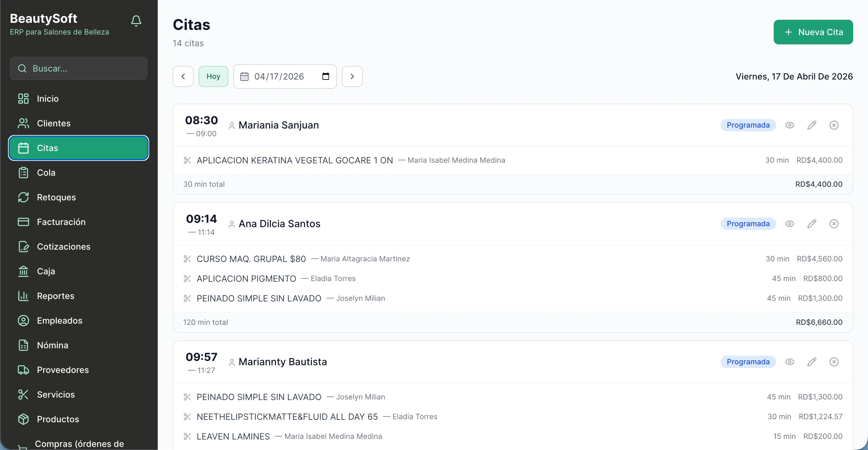Show details of Ana Dilcia Santos's appointment
Image resolution: width=868 pixels, height=450 pixels.
[790, 223]
